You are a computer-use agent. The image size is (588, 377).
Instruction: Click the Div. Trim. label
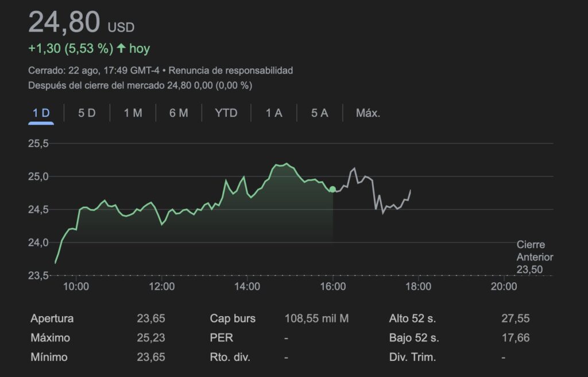(x=412, y=357)
